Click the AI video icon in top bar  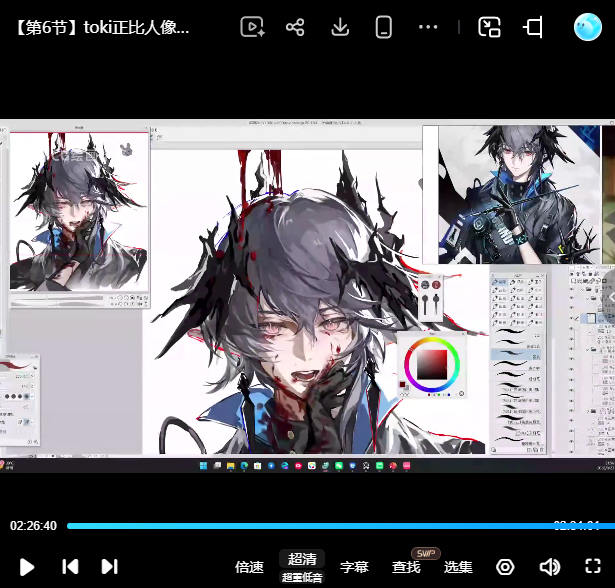pos(252,27)
